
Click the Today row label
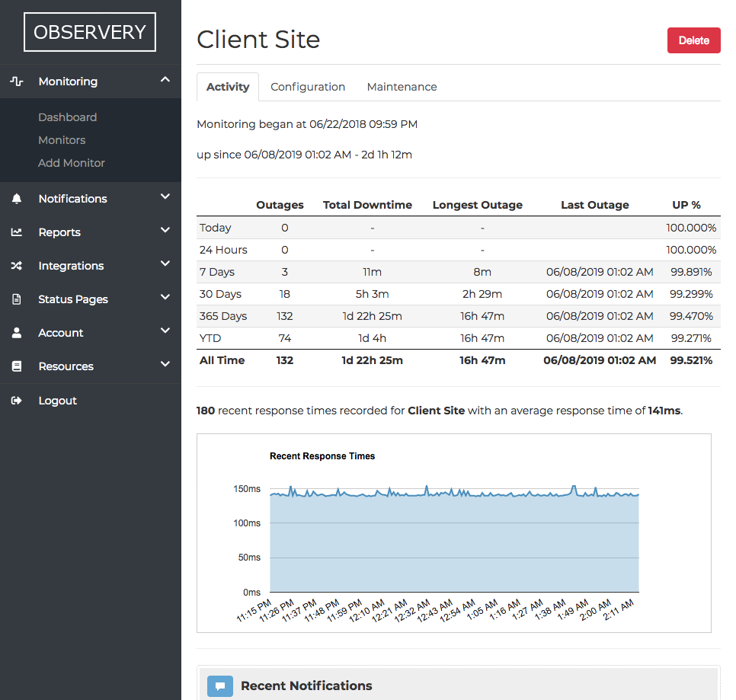[215, 228]
